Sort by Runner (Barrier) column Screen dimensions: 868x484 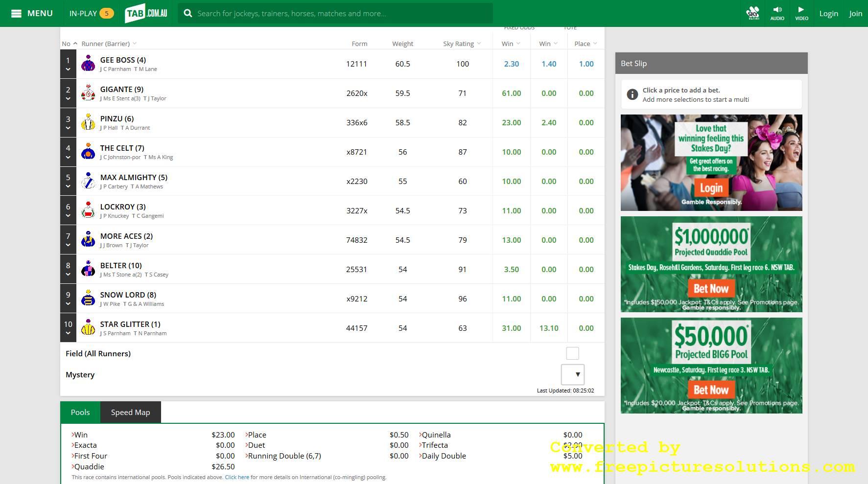tap(109, 44)
